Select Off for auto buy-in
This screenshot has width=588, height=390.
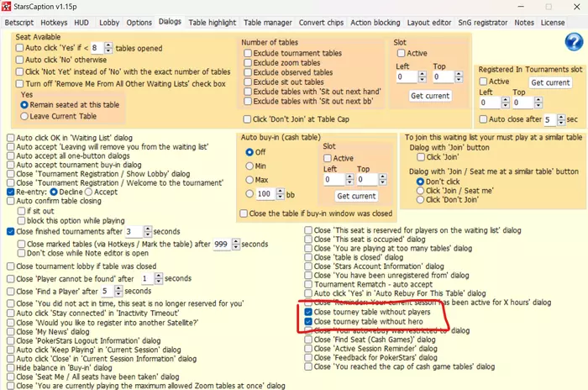click(249, 152)
